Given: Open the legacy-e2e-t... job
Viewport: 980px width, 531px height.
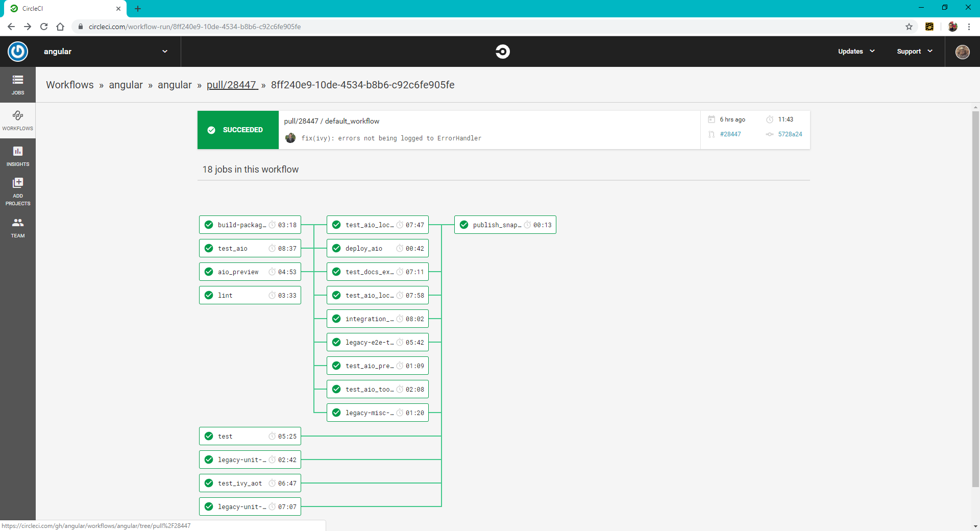Looking at the screenshot, I should click(378, 342).
